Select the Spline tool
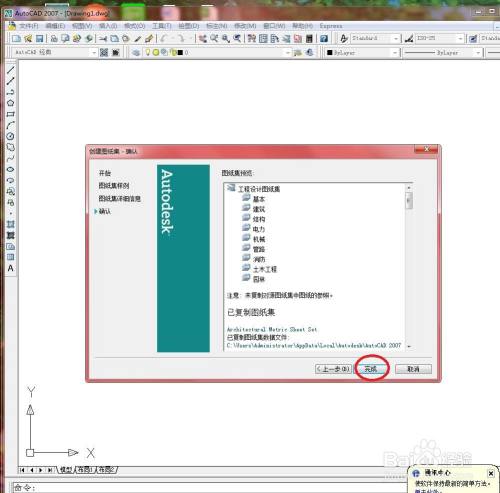This screenshot has height=493, width=500. click(11, 158)
